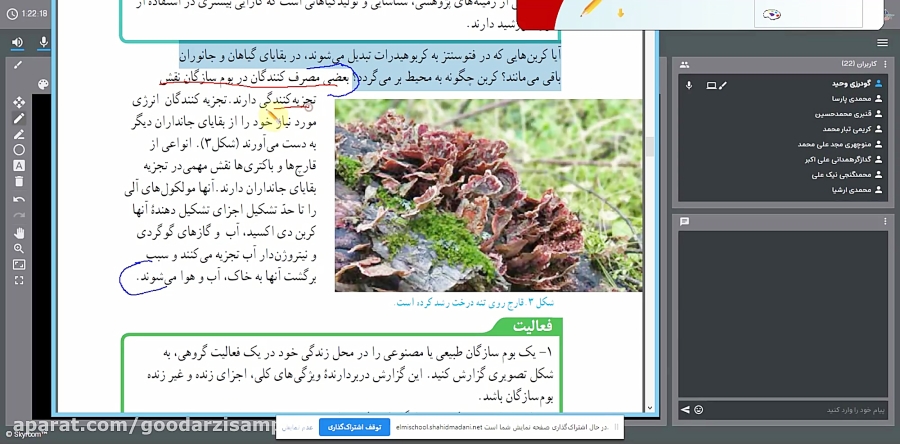The height and width of the screenshot is (444, 900).
Task: Select user منوچهری مجد علی محمد
Action: 783,145
